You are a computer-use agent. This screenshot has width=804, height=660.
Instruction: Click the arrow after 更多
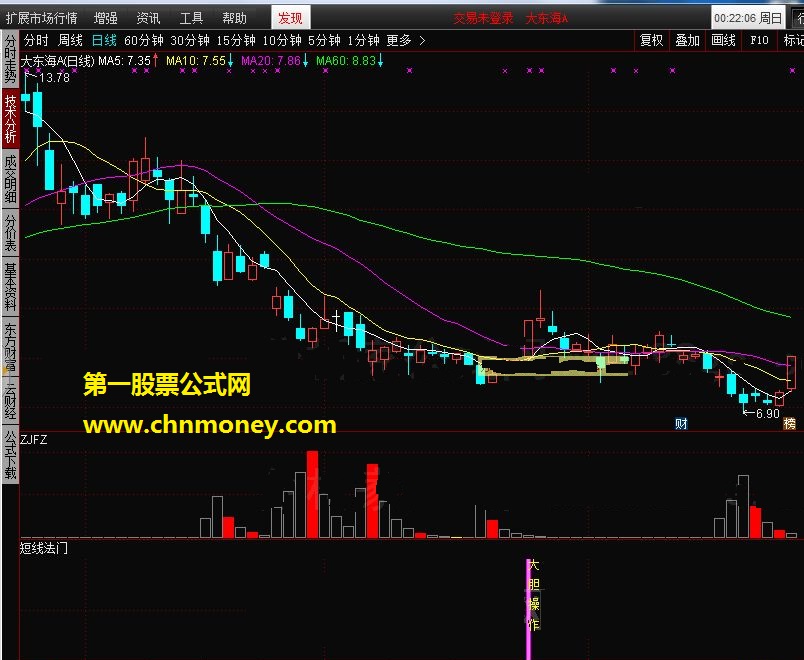click(x=422, y=41)
